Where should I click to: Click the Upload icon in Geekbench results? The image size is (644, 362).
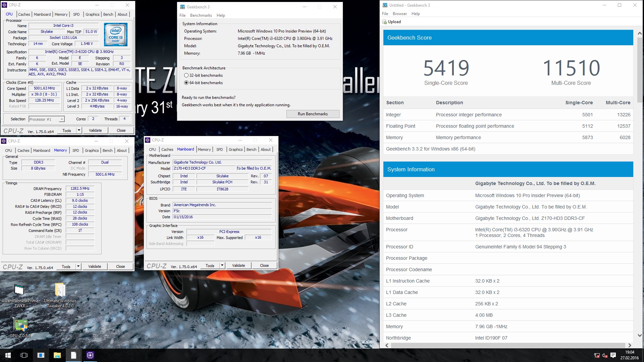[x=384, y=22]
